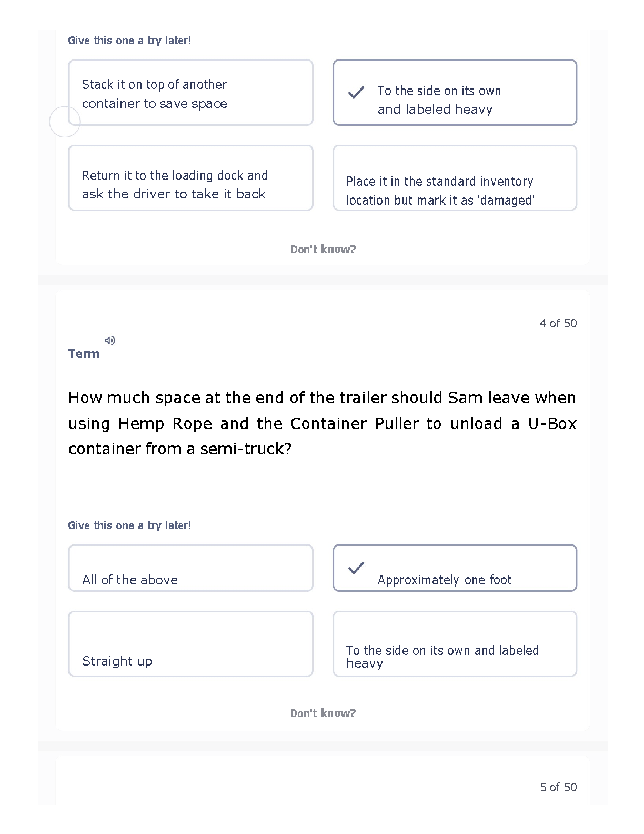644x834 pixels.
Task: Click 'Don't know?' under the upper question
Action: [323, 250]
